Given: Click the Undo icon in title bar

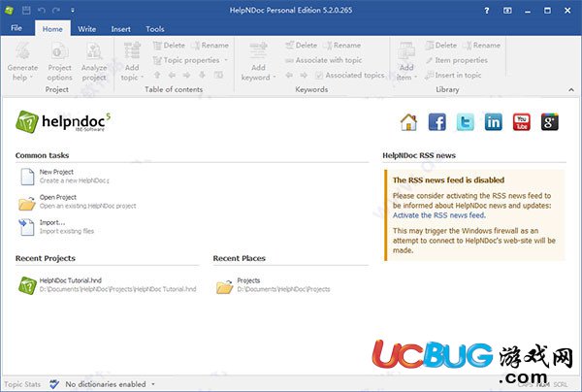Looking at the screenshot, I should (x=42, y=10).
